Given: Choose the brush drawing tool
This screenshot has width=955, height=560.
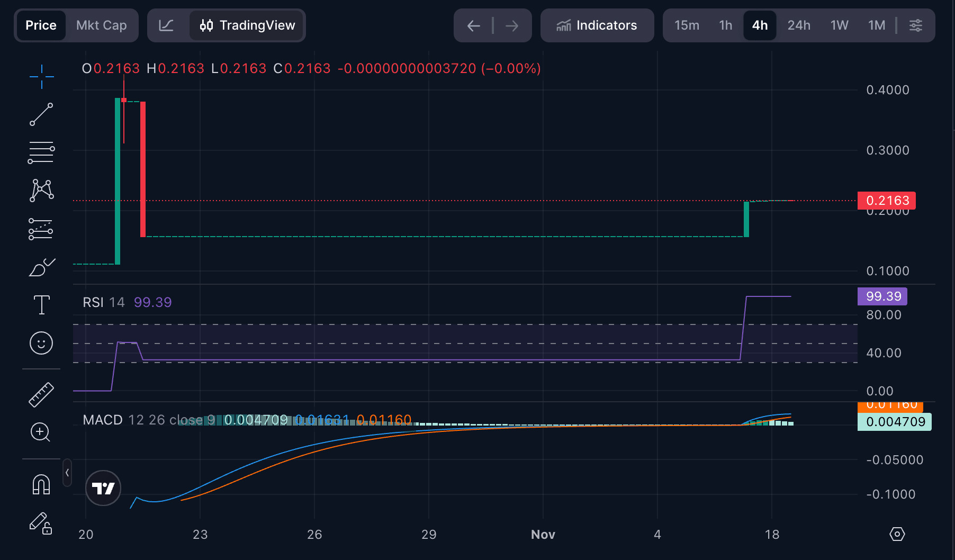Looking at the screenshot, I should coord(41,267).
